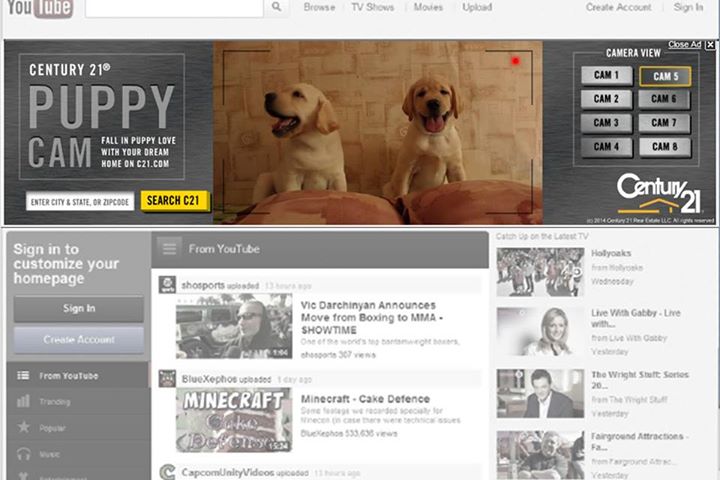Open the Trending section in sidebar
The width and height of the screenshot is (720, 480).
pos(55,401)
